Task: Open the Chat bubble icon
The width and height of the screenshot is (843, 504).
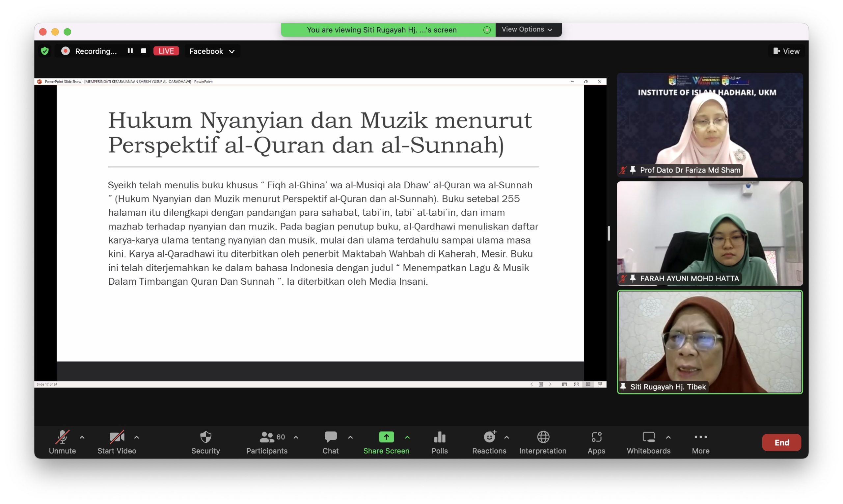Action: [x=330, y=438]
